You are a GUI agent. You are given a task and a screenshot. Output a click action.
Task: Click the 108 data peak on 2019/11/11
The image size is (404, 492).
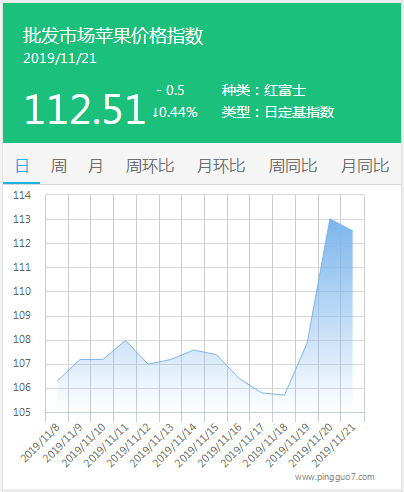click(x=125, y=340)
